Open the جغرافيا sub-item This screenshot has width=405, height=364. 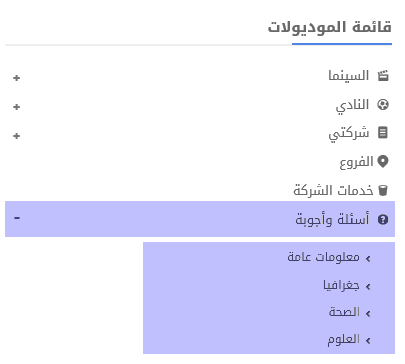(341, 285)
